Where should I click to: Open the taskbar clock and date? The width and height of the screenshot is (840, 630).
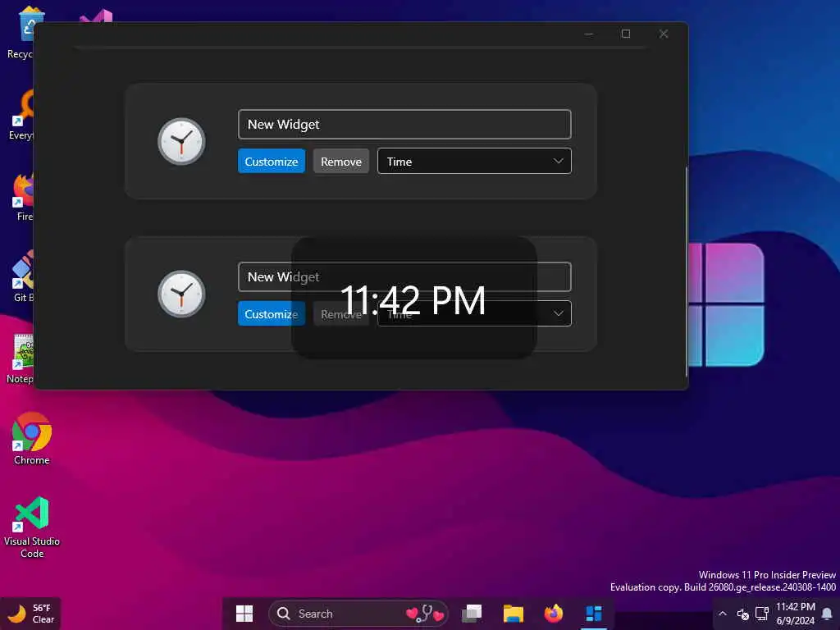(x=796, y=614)
